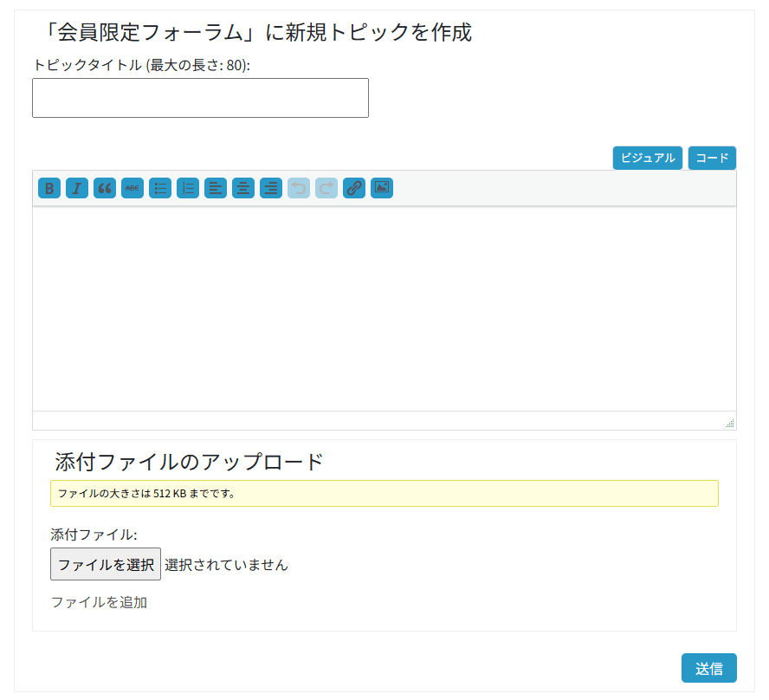Switch to the コード editor tab
Image resolution: width=769 pixels, height=700 pixels.
tap(712, 158)
